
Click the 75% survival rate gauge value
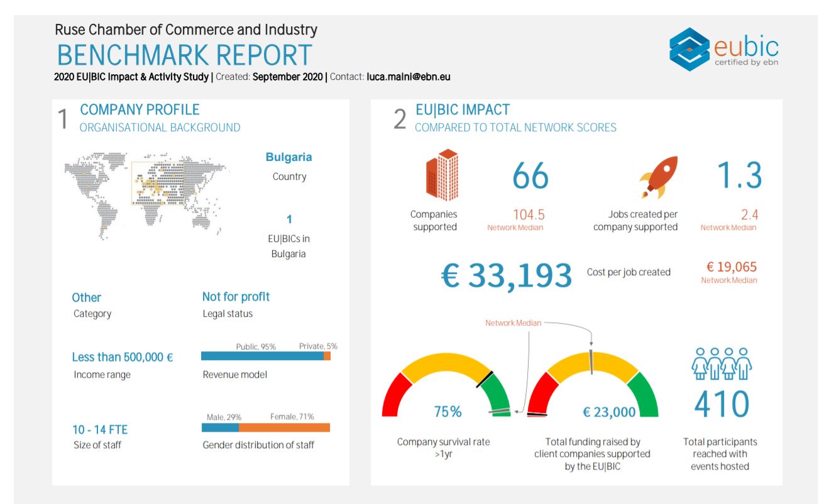pyautogui.click(x=448, y=412)
